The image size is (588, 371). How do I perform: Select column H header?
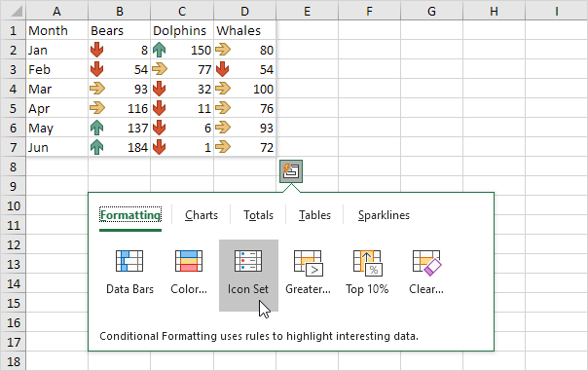(494, 11)
